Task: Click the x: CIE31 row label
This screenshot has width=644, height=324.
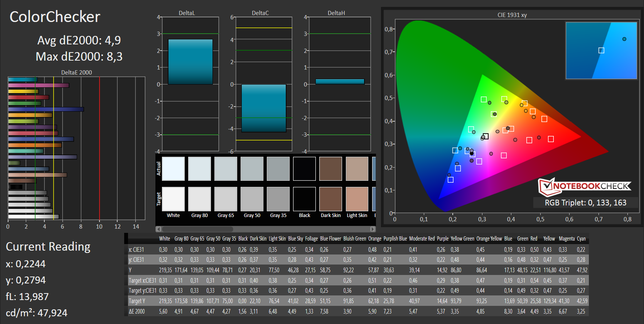Action: click(x=136, y=250)
